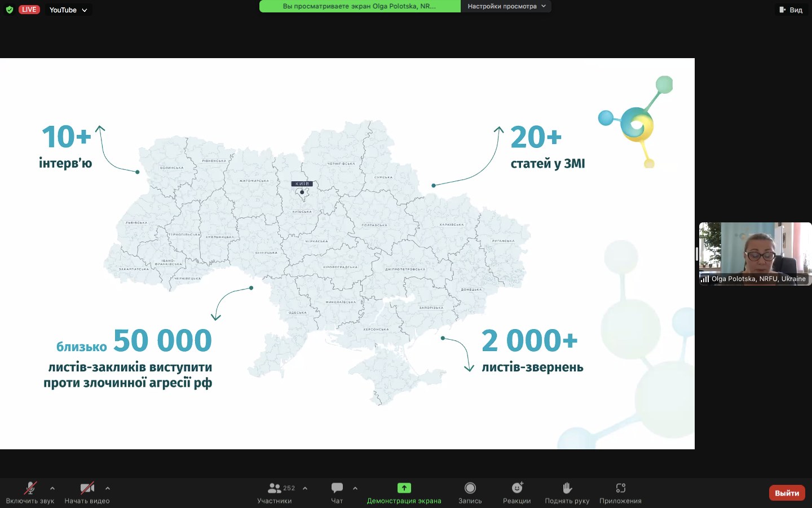Screen dimensions: 812x508
Task: Expand video options arrow next to camera
Action: pyautogui.click(x=108, y=488)
